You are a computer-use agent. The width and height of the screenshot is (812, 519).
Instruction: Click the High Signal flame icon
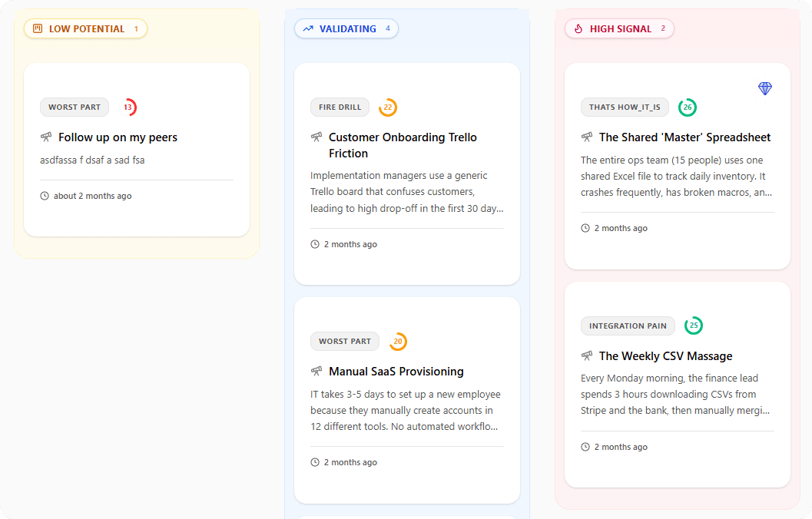pyautogui.click(x=578, y=28)
